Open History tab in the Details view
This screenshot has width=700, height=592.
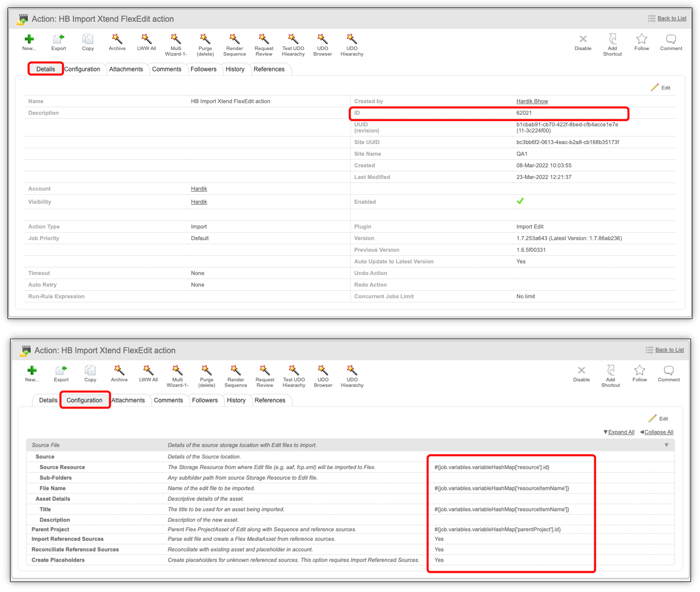pyautogui.click(x=235, y=69)
